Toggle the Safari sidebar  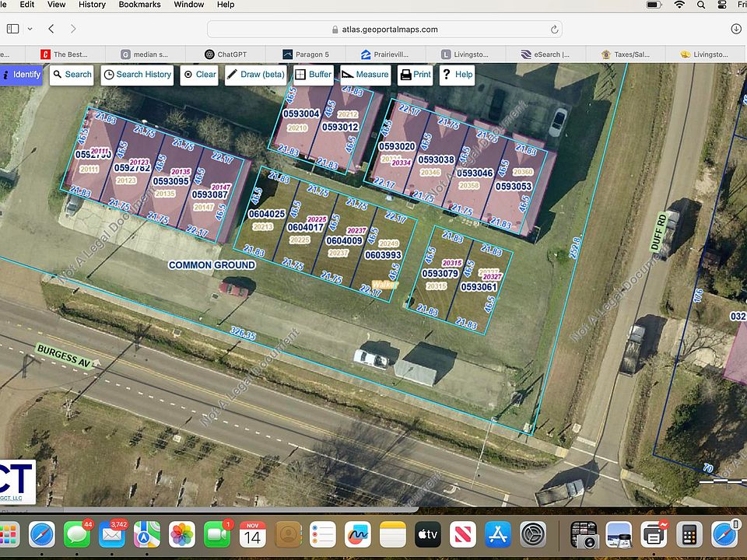(x=12, y=29)
